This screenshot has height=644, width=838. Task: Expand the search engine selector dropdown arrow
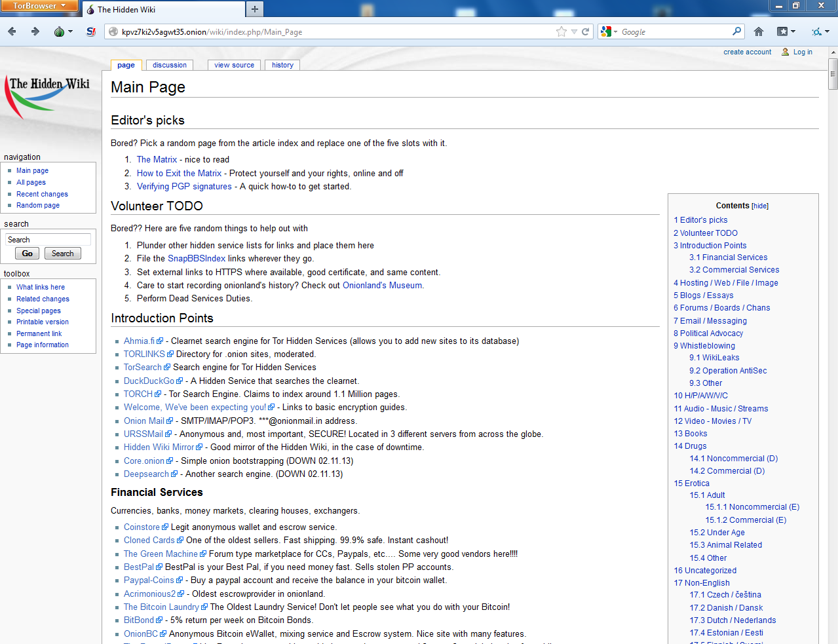pyautogui.click(x=615, y=31)
